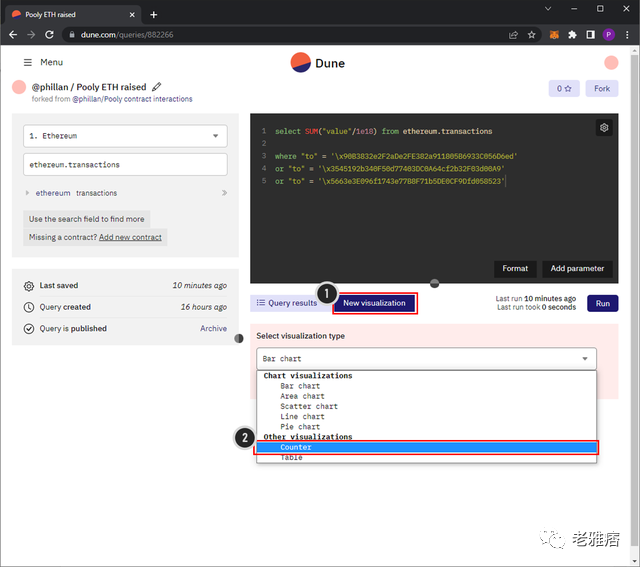This screenshot has width=640, height=567.
Task: Click the browser reload icon
Action: [50, 34]
